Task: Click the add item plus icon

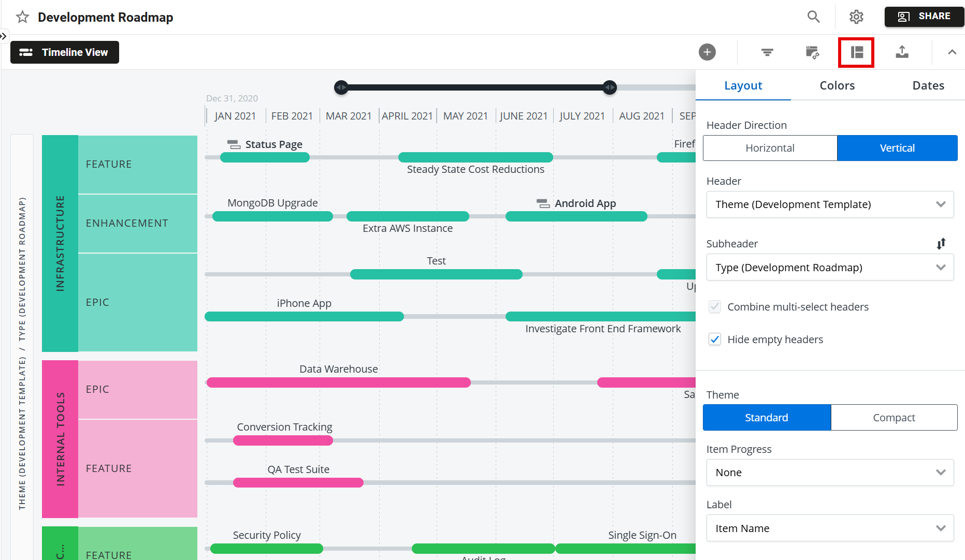Action: point(707,52)
